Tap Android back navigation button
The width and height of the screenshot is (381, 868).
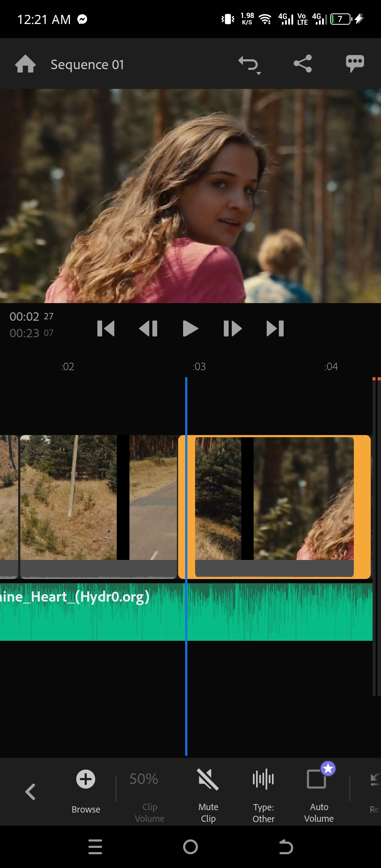point(286,847)
